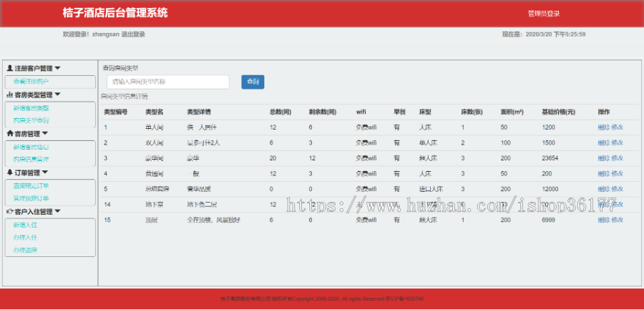Viewport: 644px width, 310px height.
Task: Select the 单人间 type name cell
Action: pos(155,127)
